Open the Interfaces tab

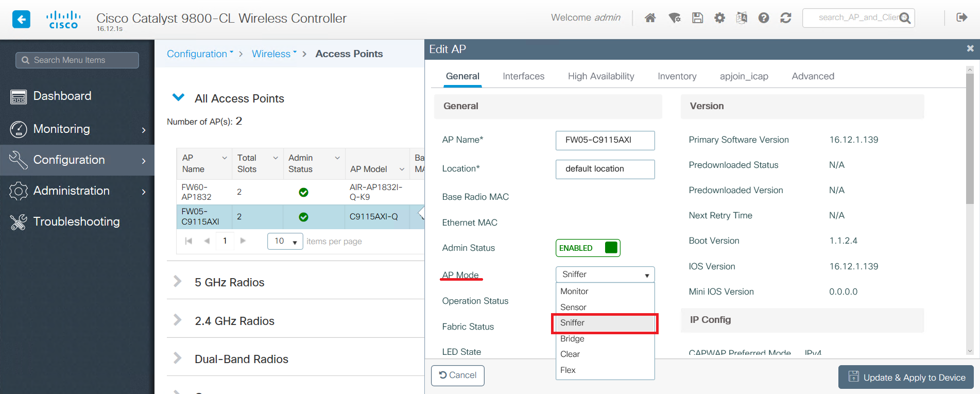click(x=523, y=76)
